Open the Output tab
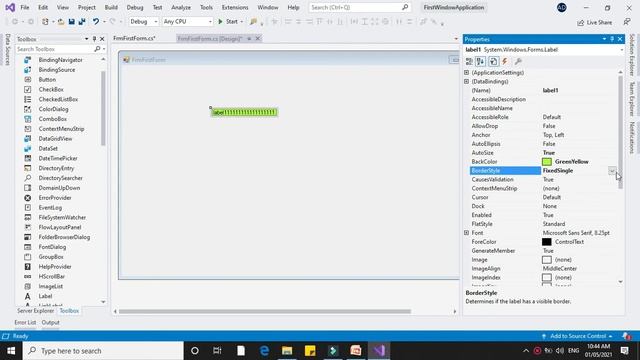This screenshot has height=360, width=640. click(51, 322)
